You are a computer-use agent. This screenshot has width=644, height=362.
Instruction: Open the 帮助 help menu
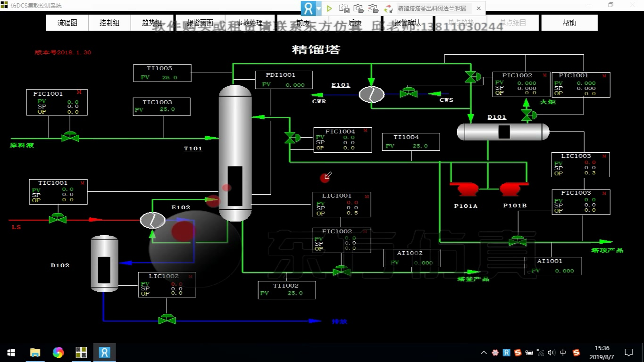pos(569,23)
